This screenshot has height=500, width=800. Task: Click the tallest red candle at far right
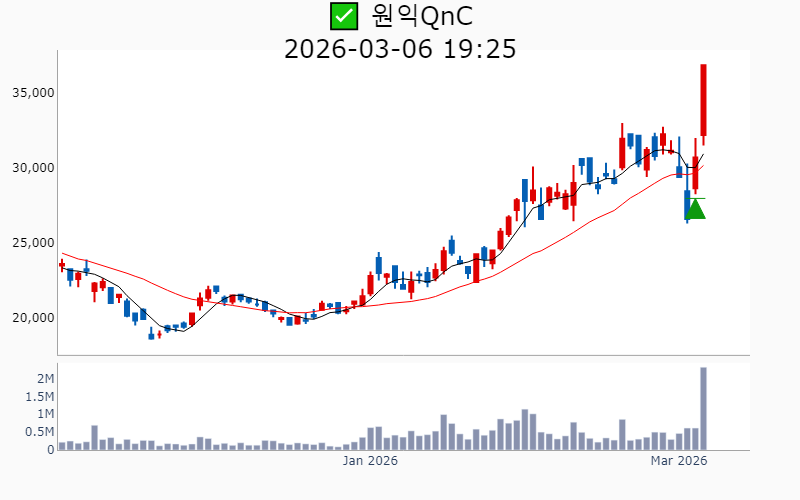[704, 100]
